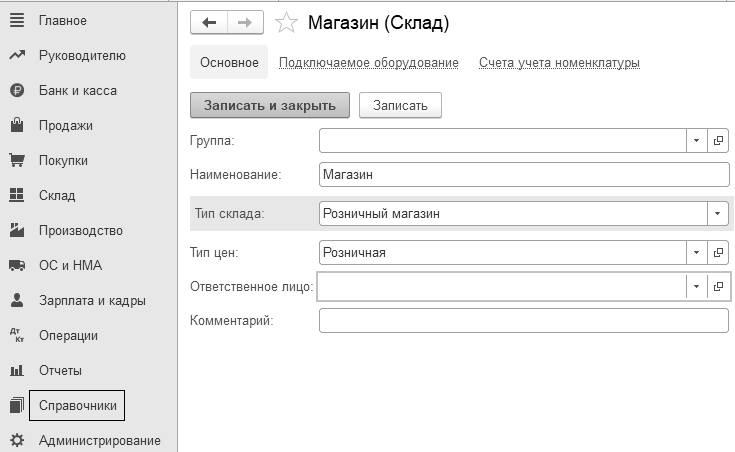
Task: Open Продажи via shopping bag icon
Action: point(16,126)
